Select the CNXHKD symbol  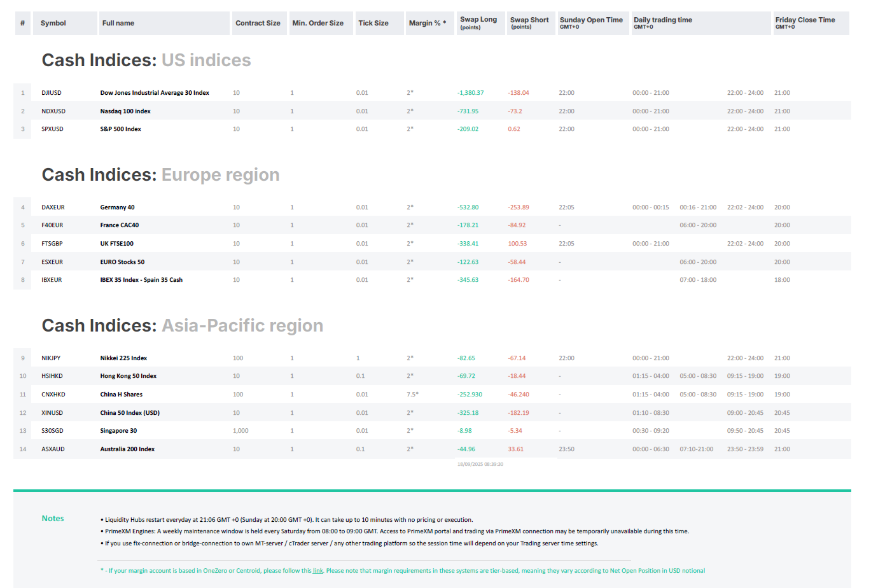point(53,395)
